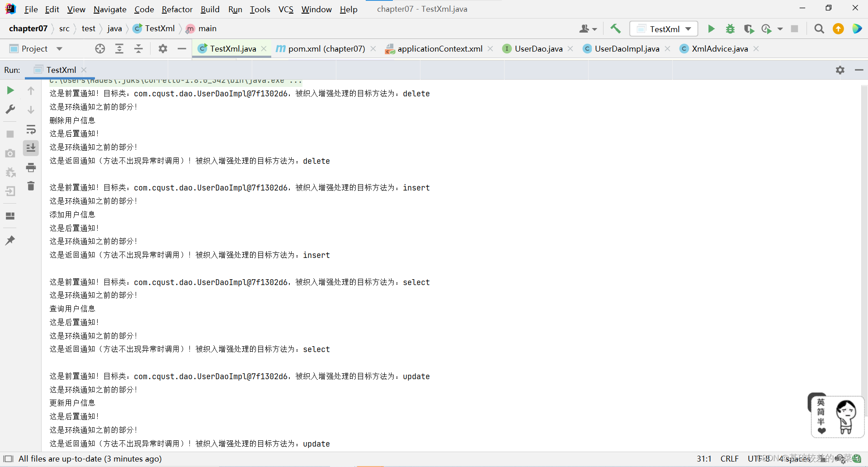Run TestXml with Coverage
The width and height of the screenshot is (868, 467).
pyautogui.click(x=749, y=29)
